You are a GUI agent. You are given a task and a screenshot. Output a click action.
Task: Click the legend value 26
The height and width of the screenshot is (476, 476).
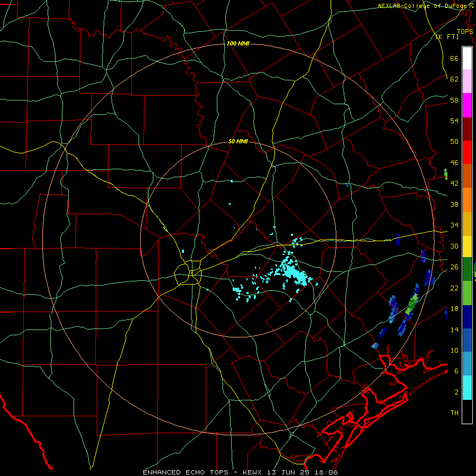454,267
